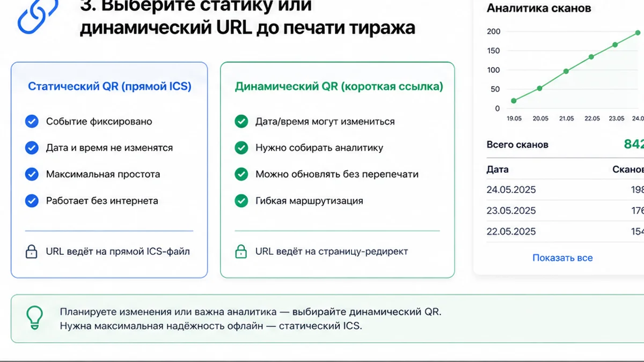Click the text 'Гибкая маршрутизация'

click(310, 201)
